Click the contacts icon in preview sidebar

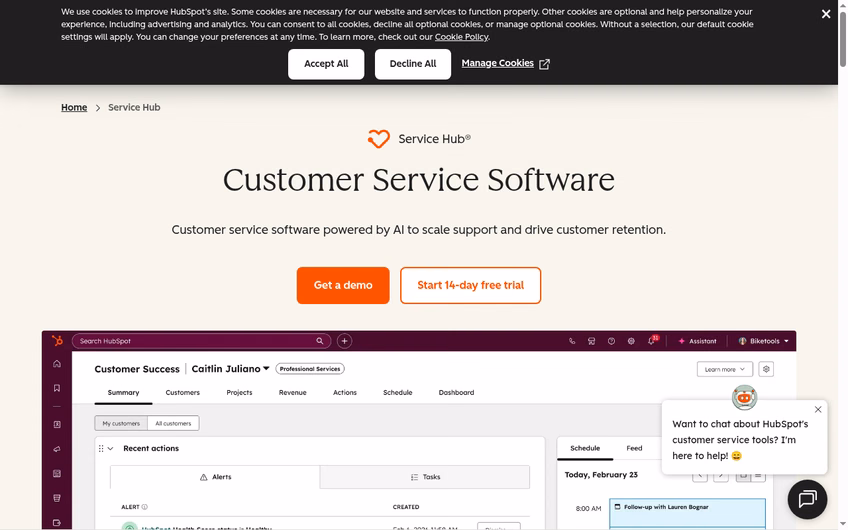(57, 425)
